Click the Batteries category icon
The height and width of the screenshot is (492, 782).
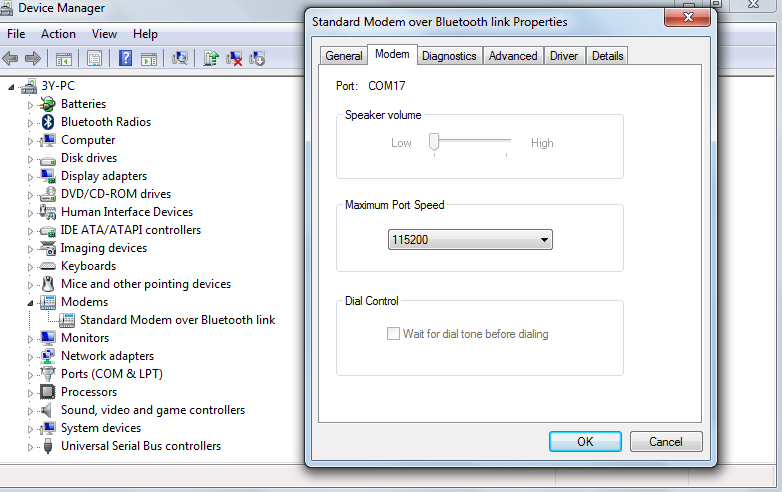(x=47, y=104)
